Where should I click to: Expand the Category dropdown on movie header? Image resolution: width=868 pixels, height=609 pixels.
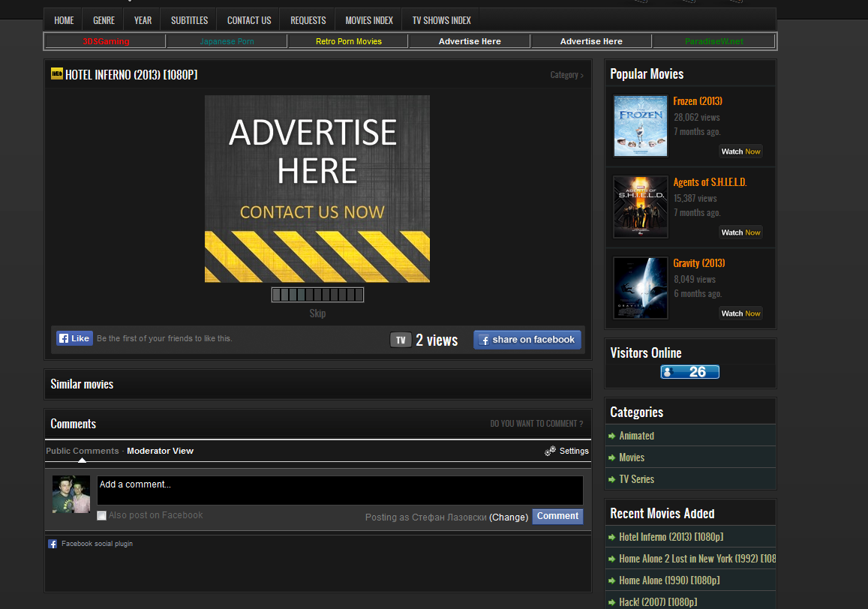[x=566, y=75]
